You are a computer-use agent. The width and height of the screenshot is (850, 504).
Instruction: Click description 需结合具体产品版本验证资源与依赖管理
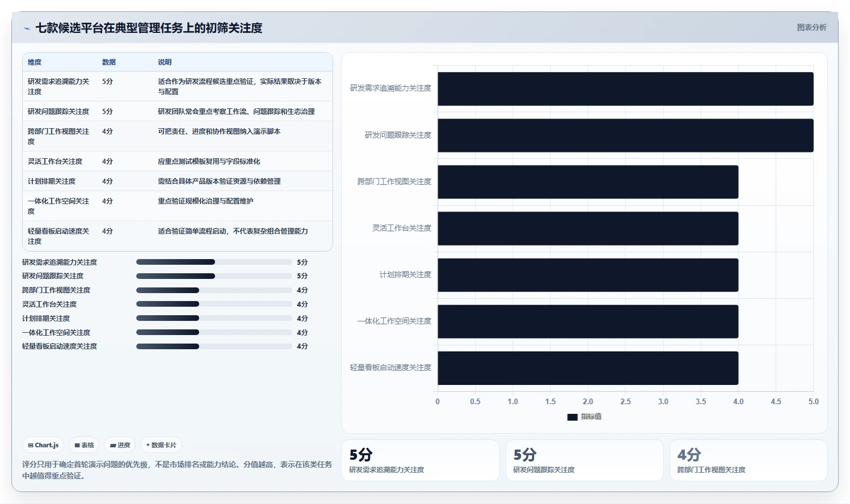point(219,181)
